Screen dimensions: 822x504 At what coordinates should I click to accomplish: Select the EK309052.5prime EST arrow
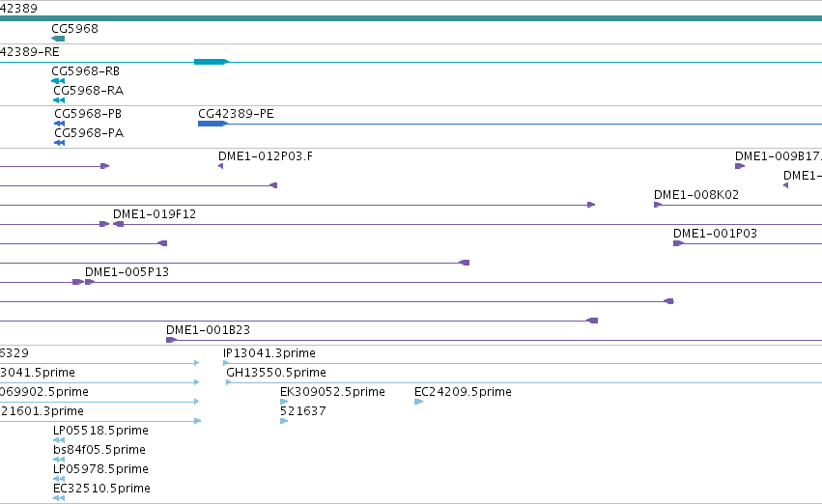click(284, 402)
